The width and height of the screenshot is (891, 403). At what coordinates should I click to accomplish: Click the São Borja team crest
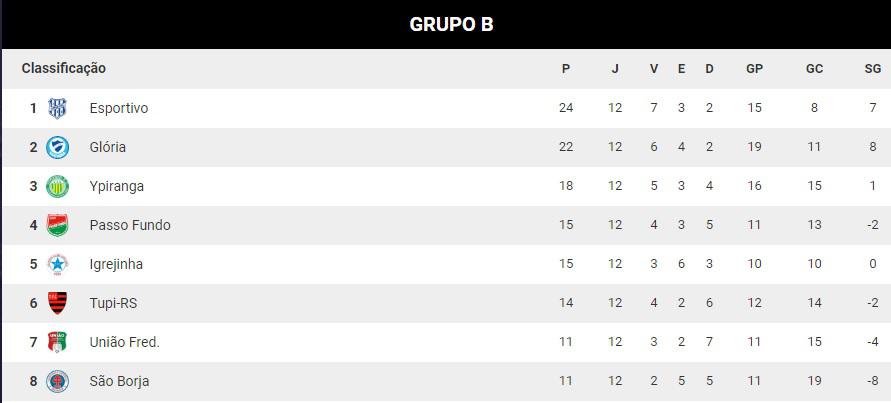click(x=57, y=381)
